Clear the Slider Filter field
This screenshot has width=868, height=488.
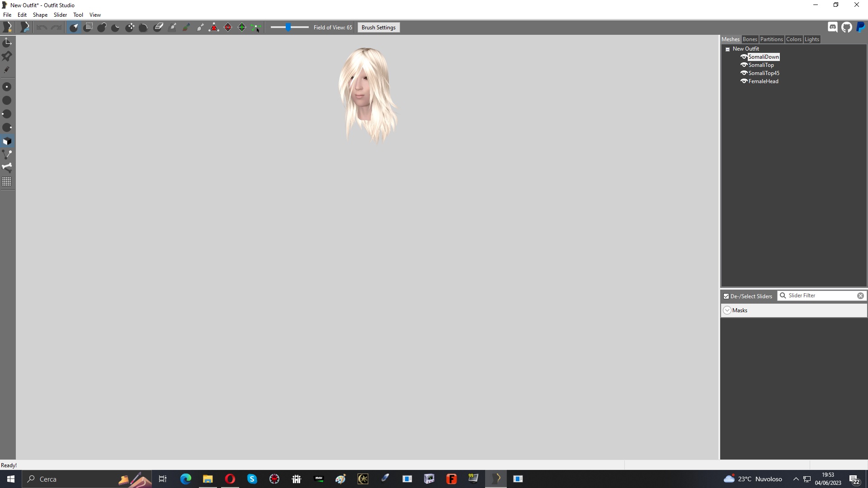tap(860, 296)
